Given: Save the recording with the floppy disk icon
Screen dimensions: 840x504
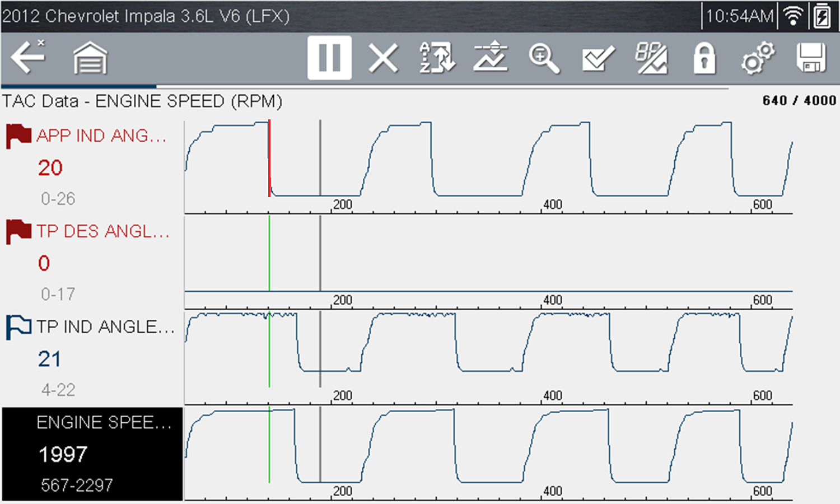Looking at the screenshot, I should [811, 58].
